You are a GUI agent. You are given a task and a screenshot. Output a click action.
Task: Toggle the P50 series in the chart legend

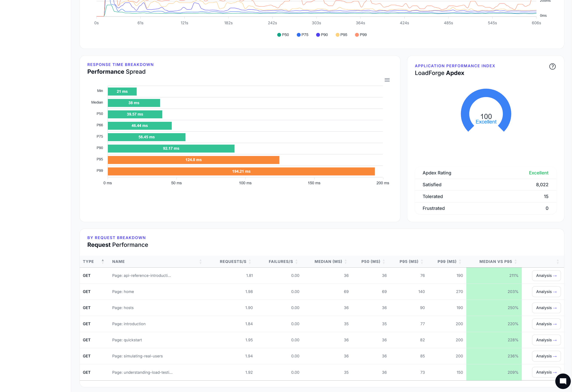(x=283, y=35)
